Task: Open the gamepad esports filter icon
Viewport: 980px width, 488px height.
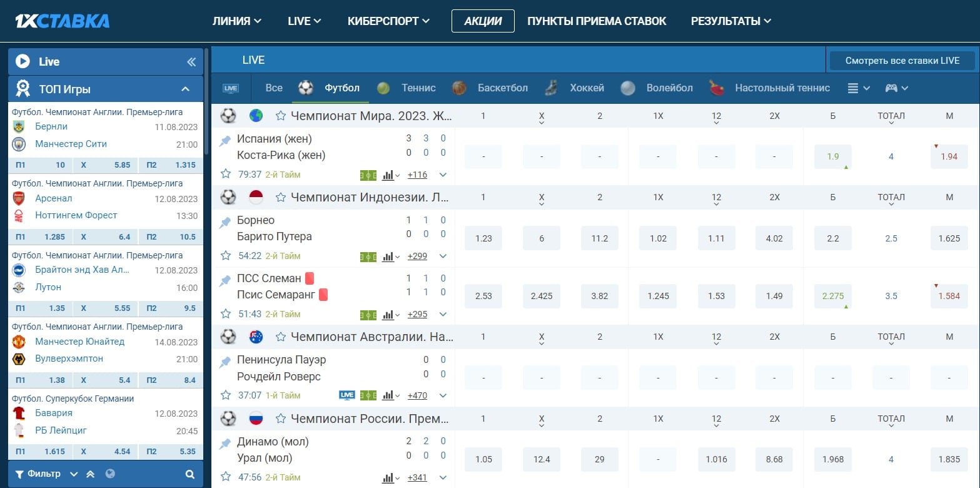Action: click(896, 88)
